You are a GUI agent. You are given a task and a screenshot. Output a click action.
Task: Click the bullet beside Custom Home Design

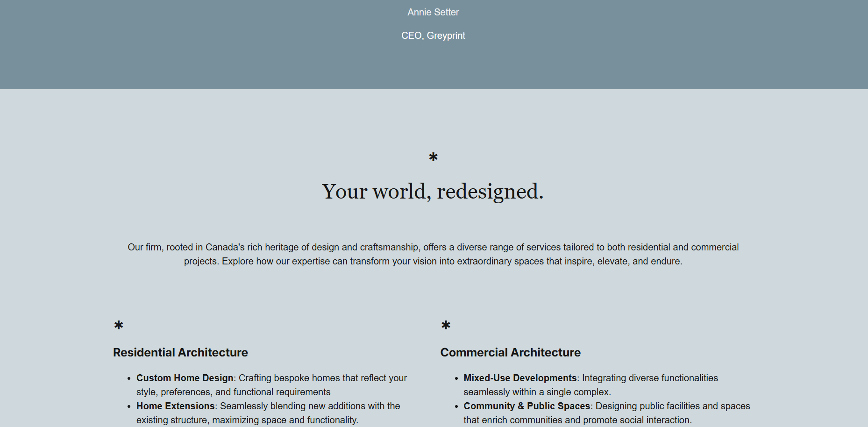click(128, 378)
